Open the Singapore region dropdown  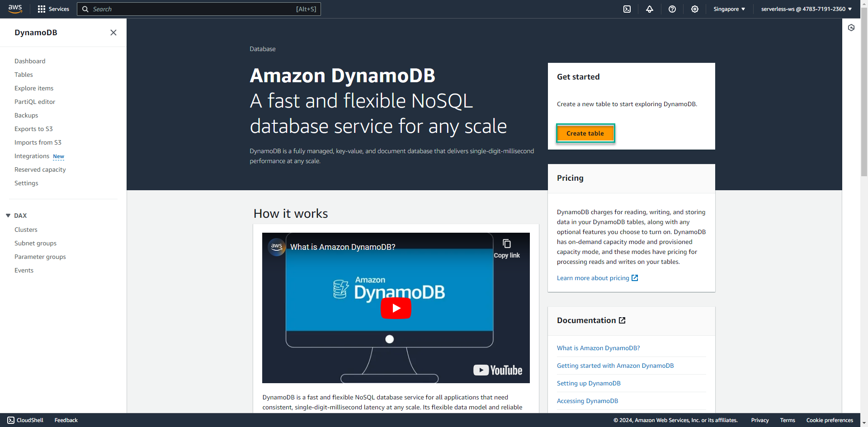click(729, 9)
